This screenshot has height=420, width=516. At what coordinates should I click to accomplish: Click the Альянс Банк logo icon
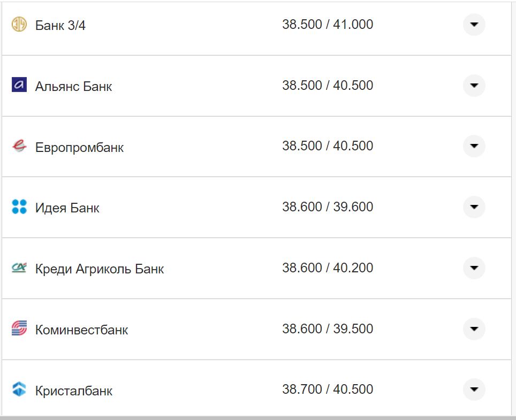pyautogui.click(x=19, y=85)
